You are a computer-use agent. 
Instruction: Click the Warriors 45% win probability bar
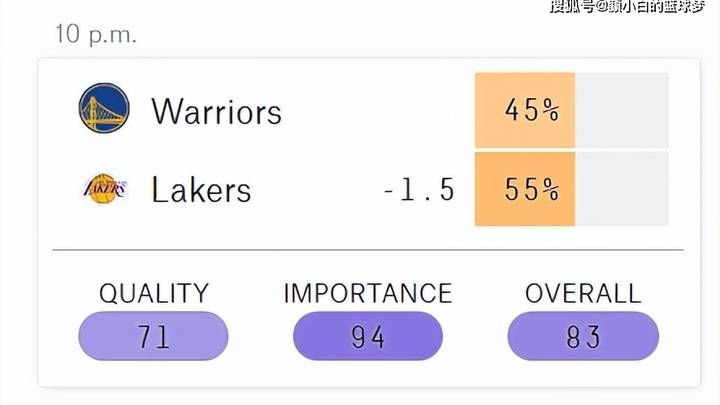[x=525, y=110]
